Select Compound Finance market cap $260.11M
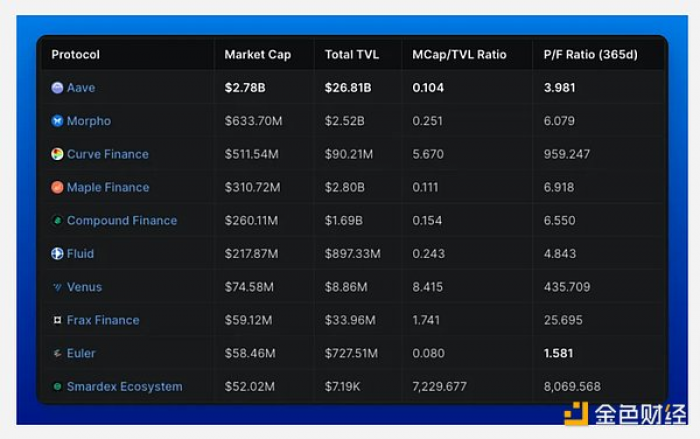Screen dimensions: 700x439 pyautogui.click(x=251, y=220)
